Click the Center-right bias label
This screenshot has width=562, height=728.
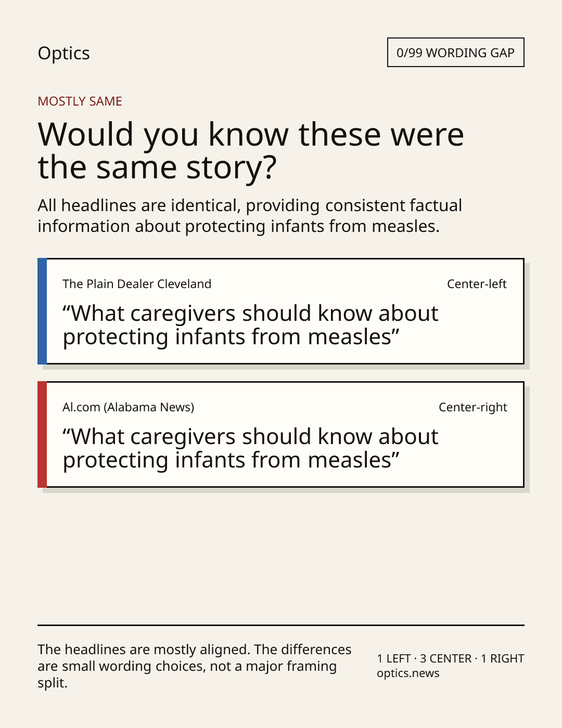click(472, 407)
